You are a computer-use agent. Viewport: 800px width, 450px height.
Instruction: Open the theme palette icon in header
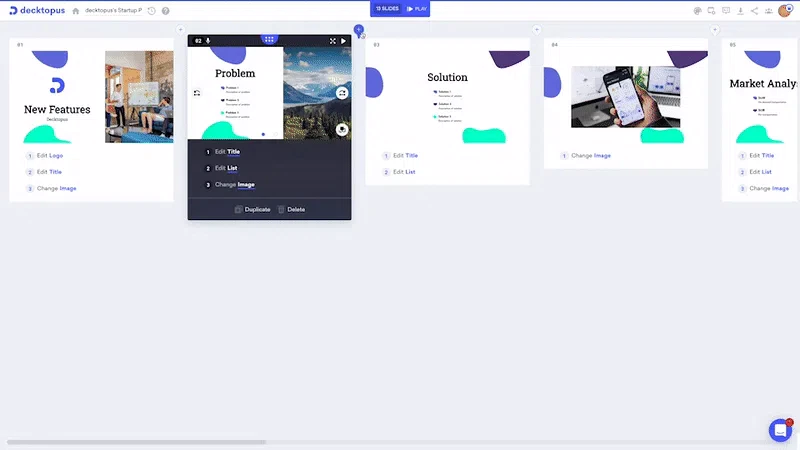[x=697, y=11]
